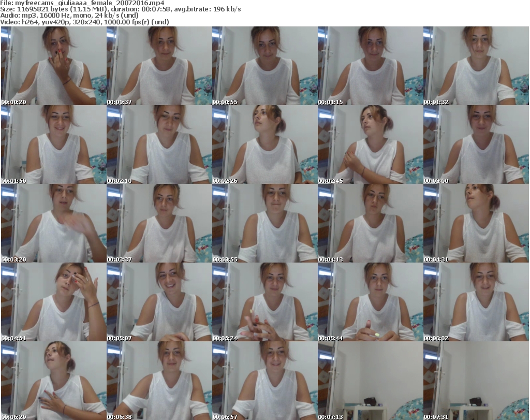Pick the frame timestamped 00:04:31

[x=476, y=224]
